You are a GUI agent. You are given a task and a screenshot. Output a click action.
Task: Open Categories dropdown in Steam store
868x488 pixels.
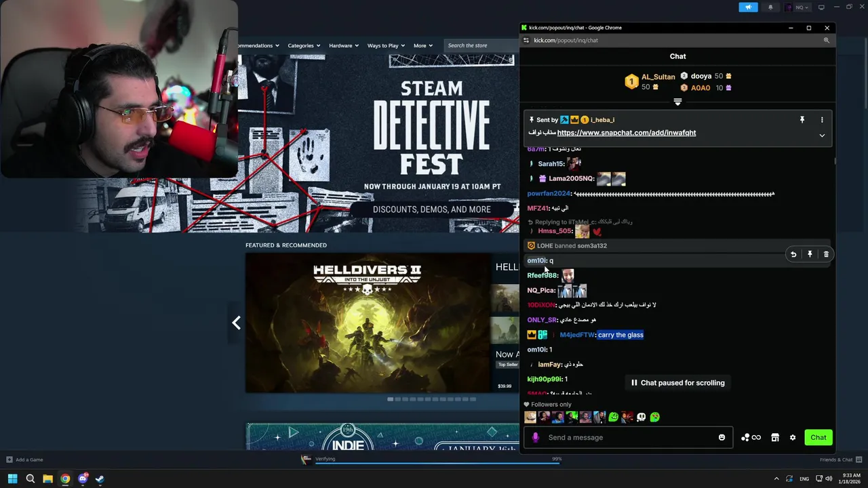pyautogui.click(x=304, y=45)
